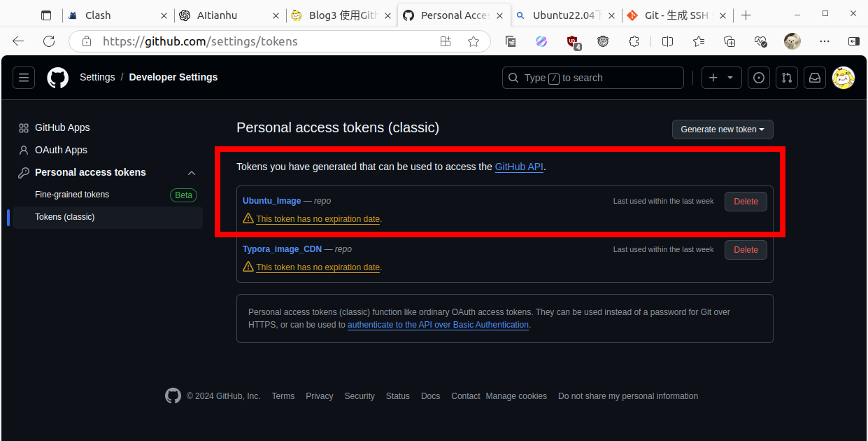Click the back arrow in the browser
This screenshot has height=441, width=868.
coord(18,41)
